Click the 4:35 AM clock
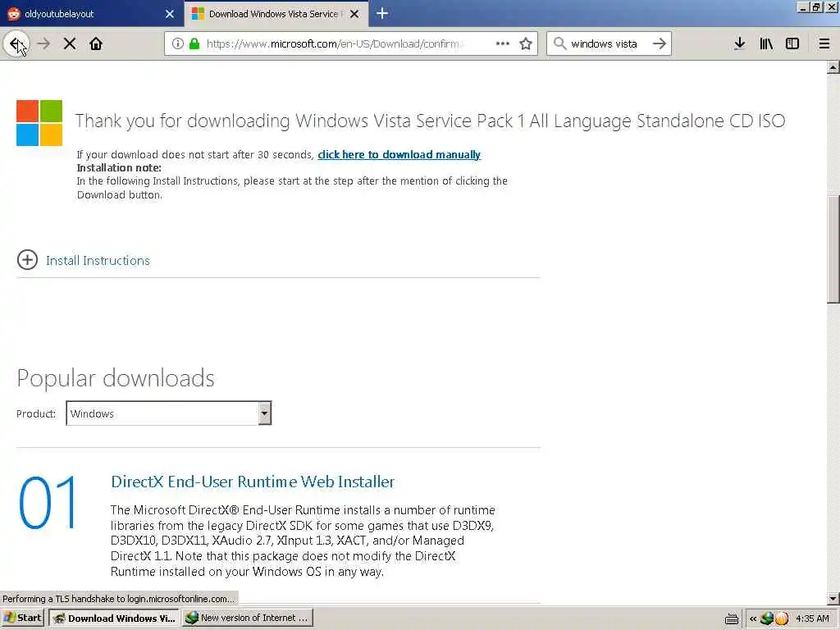Screen dimensions: 840x630 (x=812, y=619)
